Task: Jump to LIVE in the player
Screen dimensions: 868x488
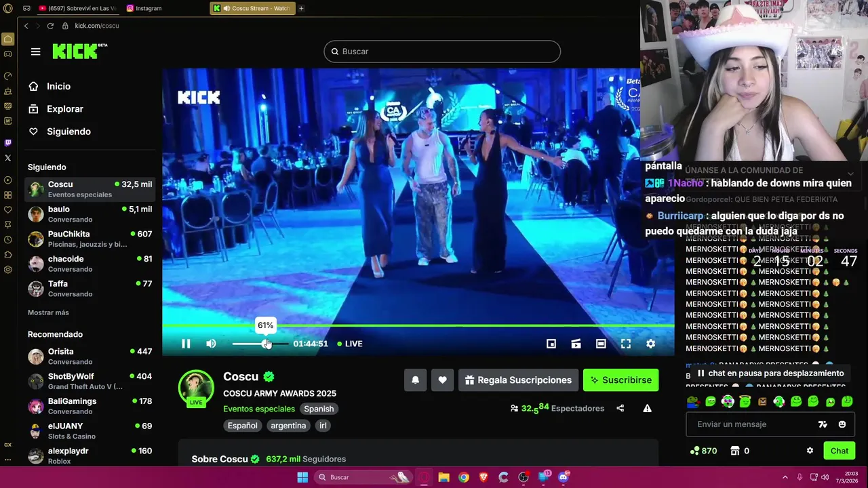Action: tap(350, 344)
